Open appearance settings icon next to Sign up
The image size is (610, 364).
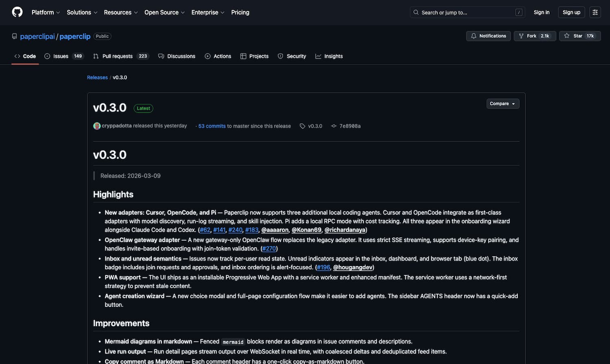[595, 12]
